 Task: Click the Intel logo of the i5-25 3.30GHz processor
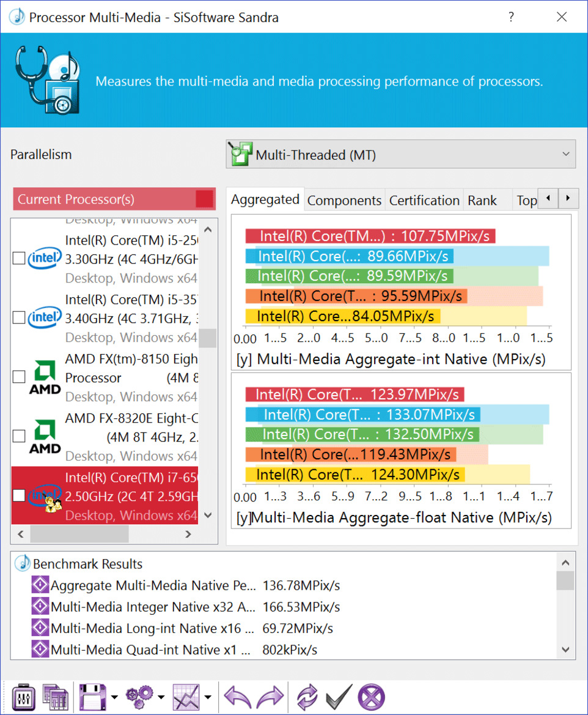[x=45, y=258]
